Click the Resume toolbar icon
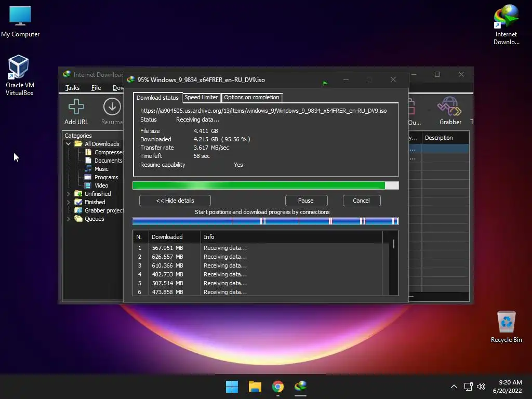Screen dimensions: 532x399 pos(112,112)
